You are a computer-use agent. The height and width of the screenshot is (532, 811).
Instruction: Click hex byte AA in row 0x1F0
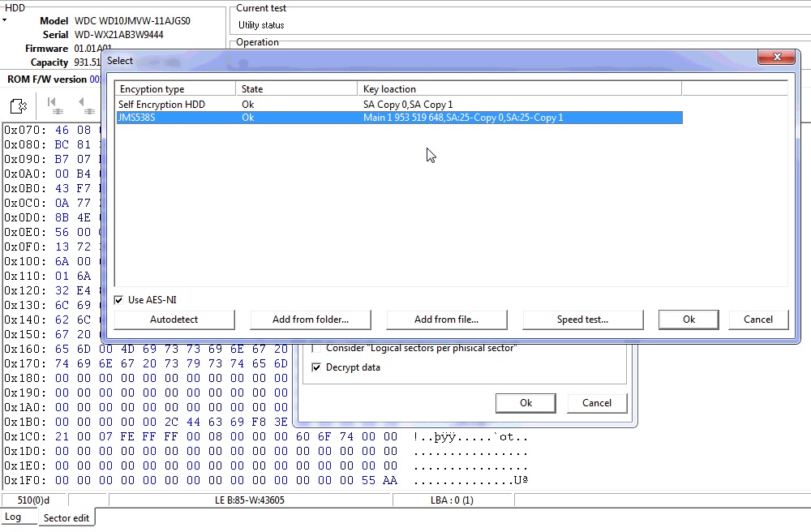390,480
